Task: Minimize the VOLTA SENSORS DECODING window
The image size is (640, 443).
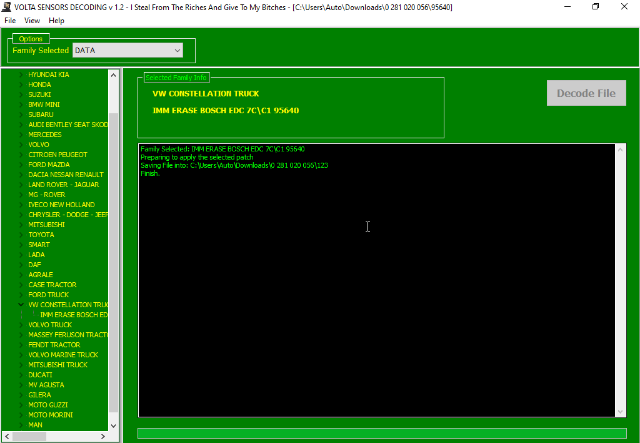Action: coord(567,7)
